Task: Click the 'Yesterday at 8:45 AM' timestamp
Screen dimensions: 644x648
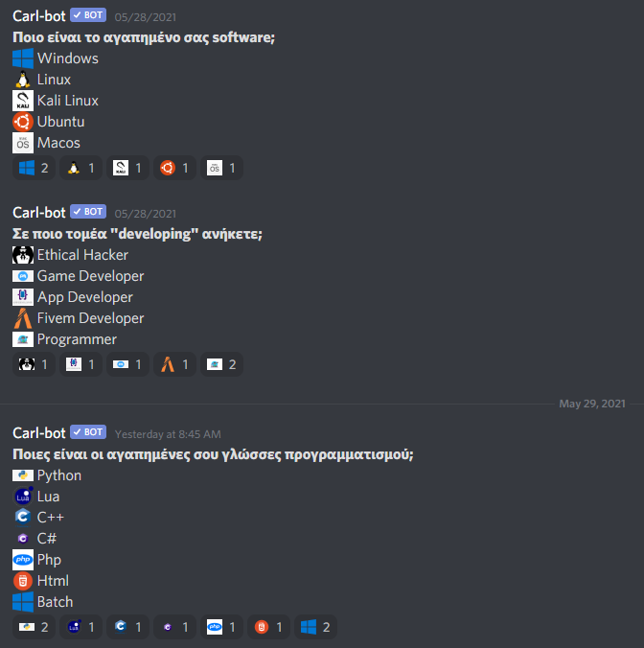Action: pos(168,434)
